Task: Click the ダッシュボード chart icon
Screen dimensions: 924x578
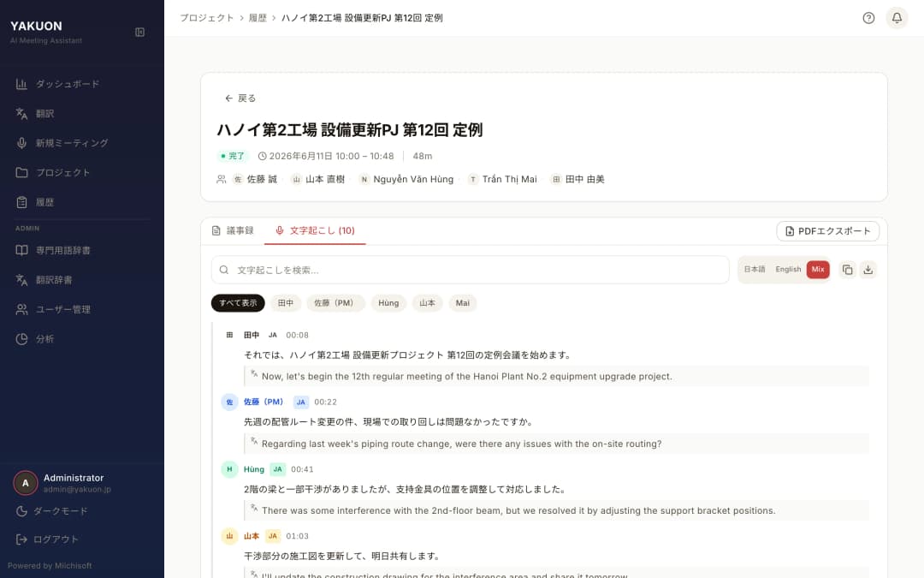Action: (21, 84)
